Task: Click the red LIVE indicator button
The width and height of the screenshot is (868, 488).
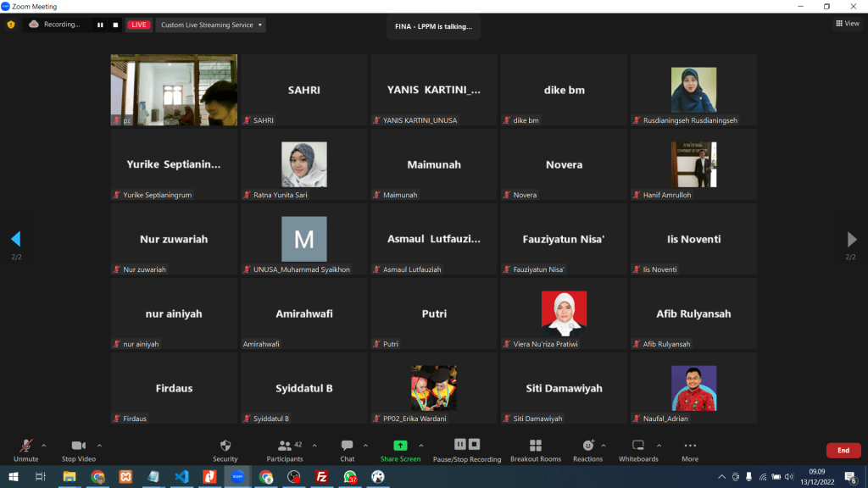Action: 139,25
